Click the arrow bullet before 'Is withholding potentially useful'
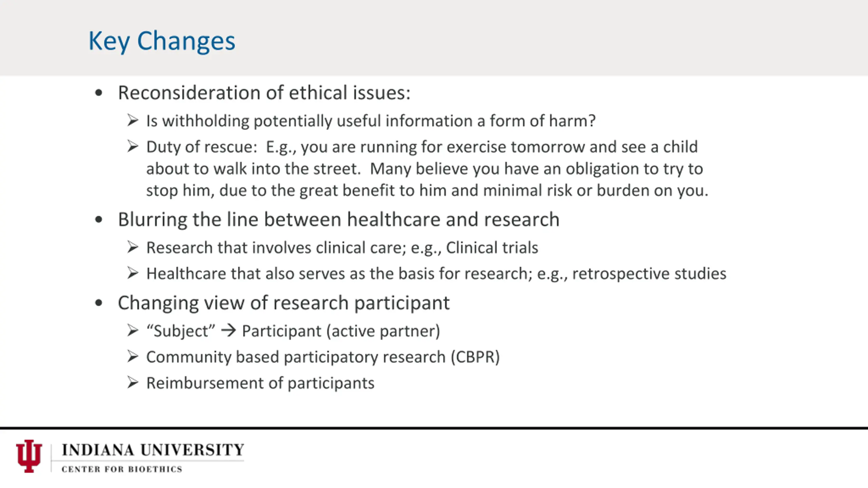868x488 pixels. pos(133,120)
